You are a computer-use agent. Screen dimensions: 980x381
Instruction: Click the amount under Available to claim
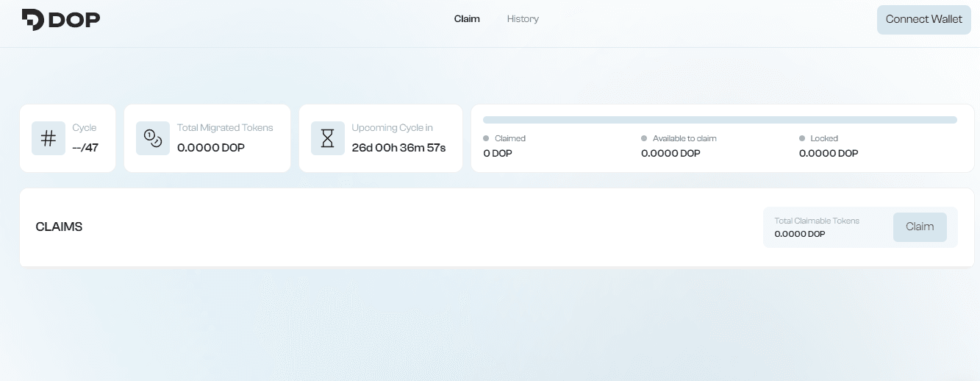tap(670, 154)
